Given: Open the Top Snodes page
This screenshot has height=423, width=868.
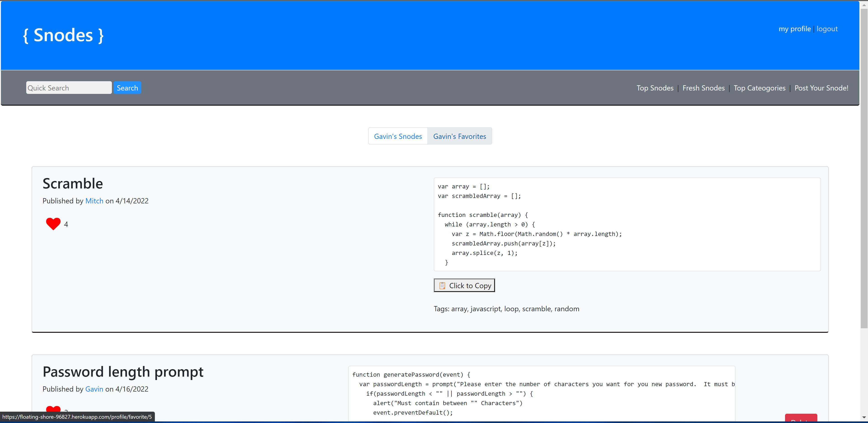Looking at the screenshot, I should [x=655, y=88].
